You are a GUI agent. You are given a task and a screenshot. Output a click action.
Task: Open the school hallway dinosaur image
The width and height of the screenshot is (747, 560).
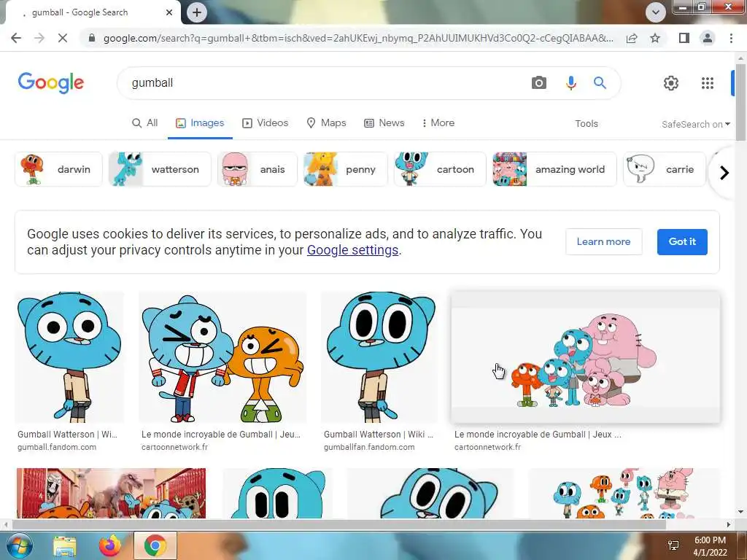click(x=111, y=494)
